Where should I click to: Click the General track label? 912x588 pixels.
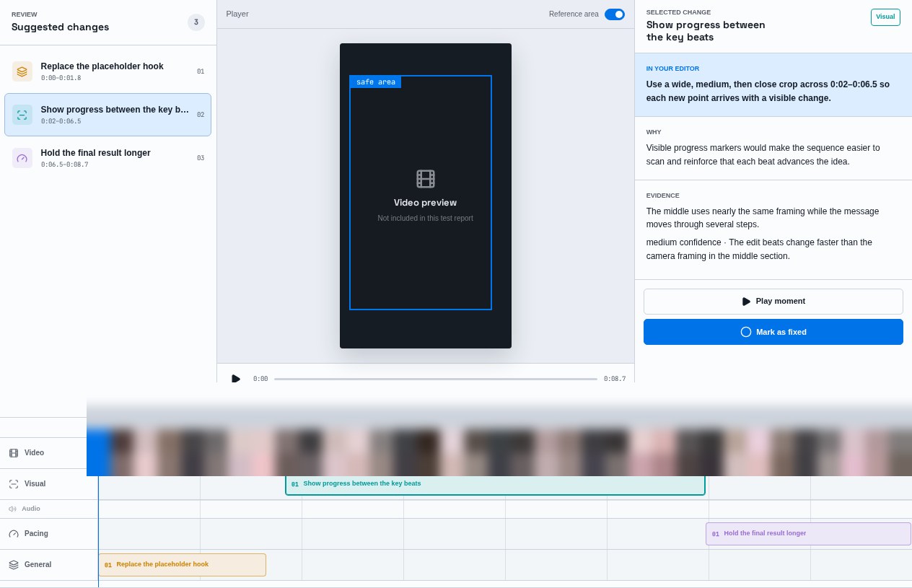pyautogui.click(x=38, y=565)
